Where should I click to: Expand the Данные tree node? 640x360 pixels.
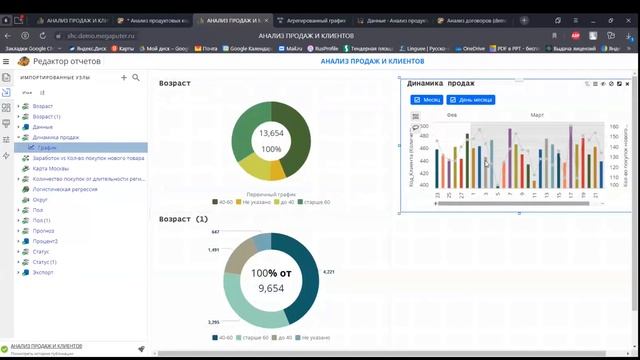18,127
